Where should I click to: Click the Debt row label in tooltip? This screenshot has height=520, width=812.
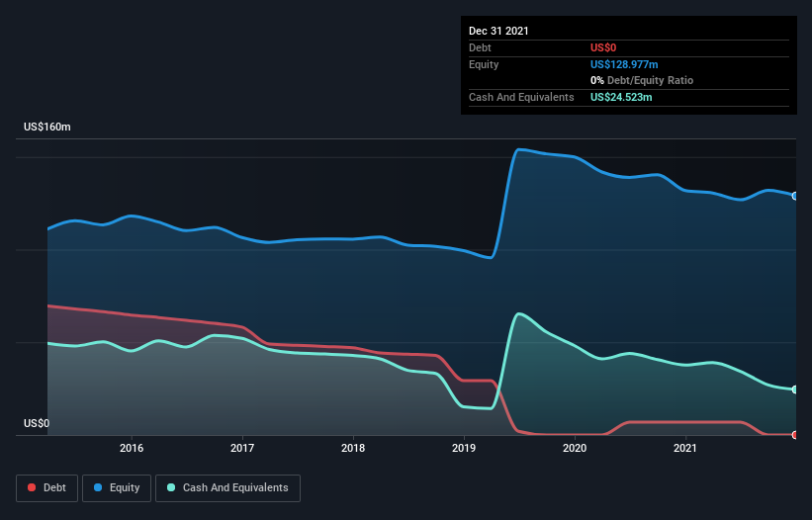[480, 47]
